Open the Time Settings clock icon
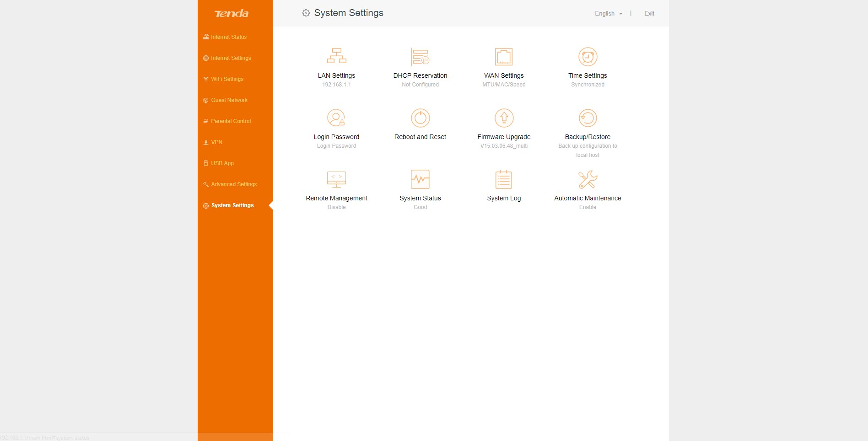 point(588,57)
